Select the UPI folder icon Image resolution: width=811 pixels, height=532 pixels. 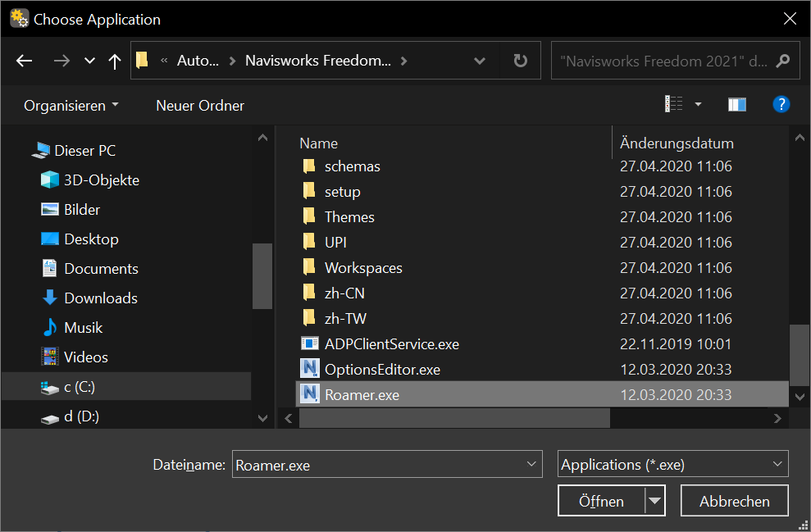point(309,242)
